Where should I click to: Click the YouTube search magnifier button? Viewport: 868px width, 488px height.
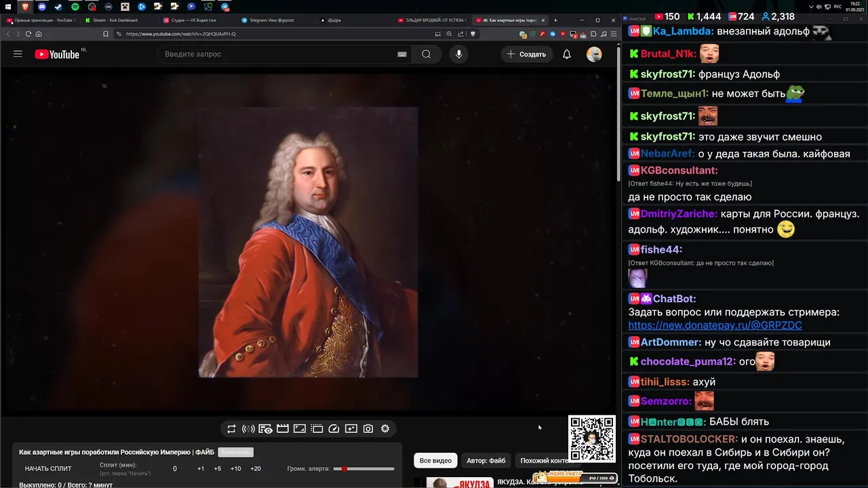click(x=426, y=54)
